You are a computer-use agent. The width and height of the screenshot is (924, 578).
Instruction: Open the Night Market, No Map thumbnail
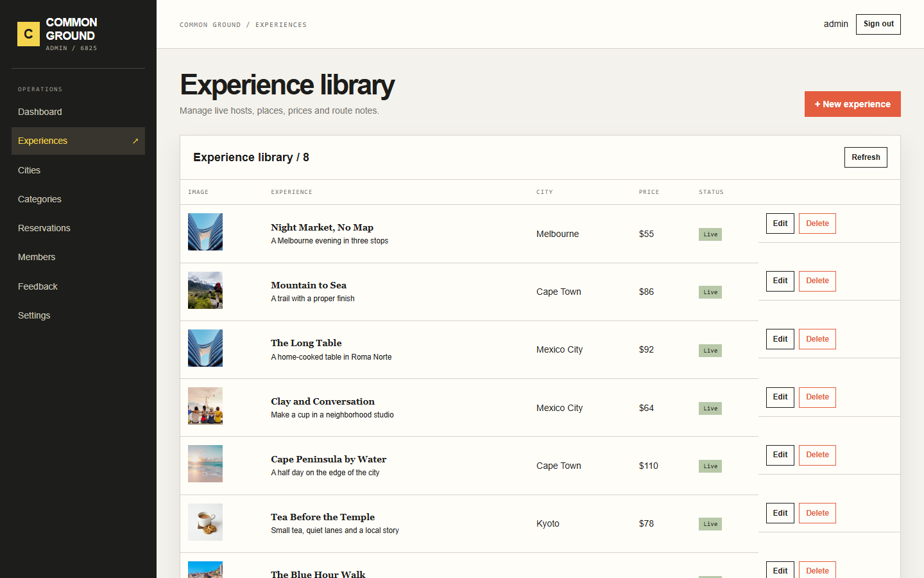click(x=205, y=232)
